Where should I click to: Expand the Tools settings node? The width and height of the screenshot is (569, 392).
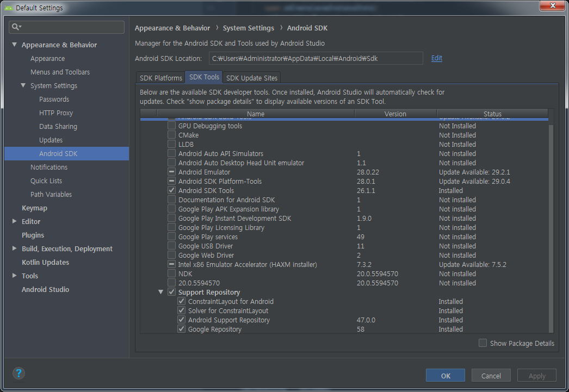15,276
